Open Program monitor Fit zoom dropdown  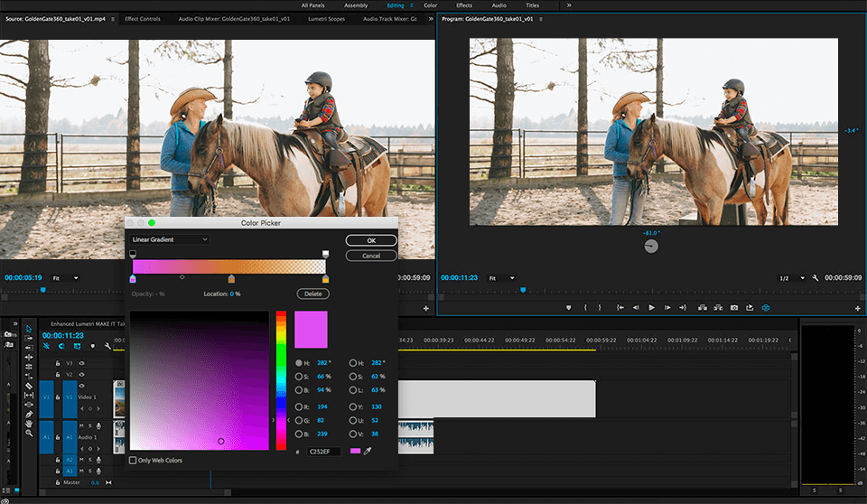[501, 277]
